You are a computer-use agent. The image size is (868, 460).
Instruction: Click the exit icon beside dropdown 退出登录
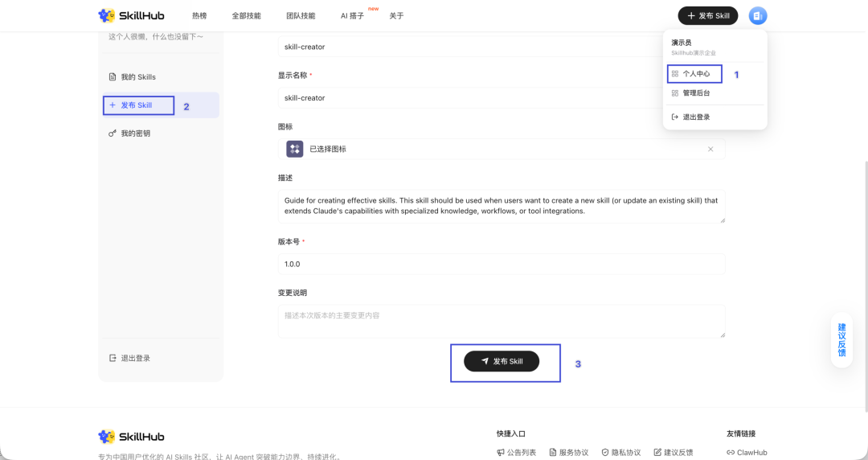(675, 117)
